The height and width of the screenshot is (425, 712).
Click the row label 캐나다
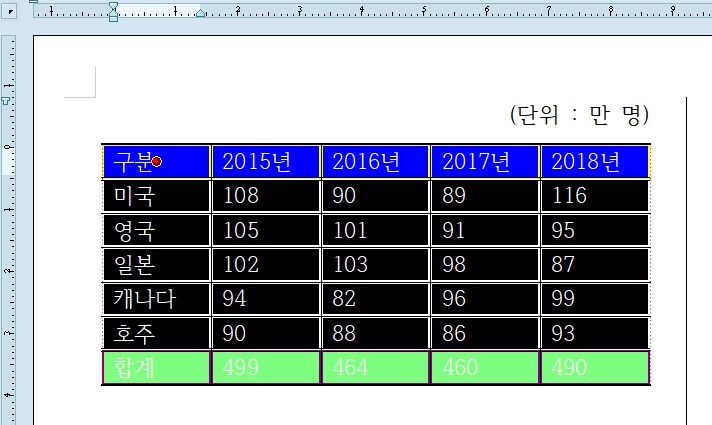pyautogui.click(x=144, y=299)
